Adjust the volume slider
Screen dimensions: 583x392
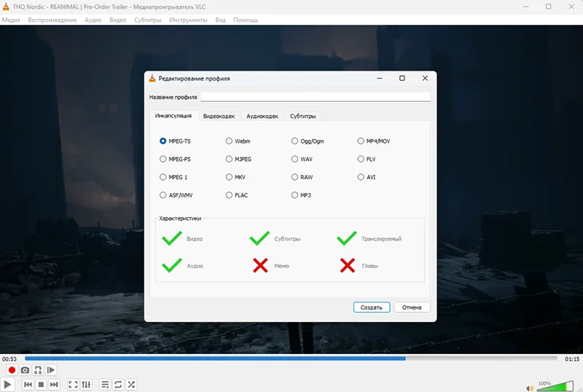coord(554,386)
